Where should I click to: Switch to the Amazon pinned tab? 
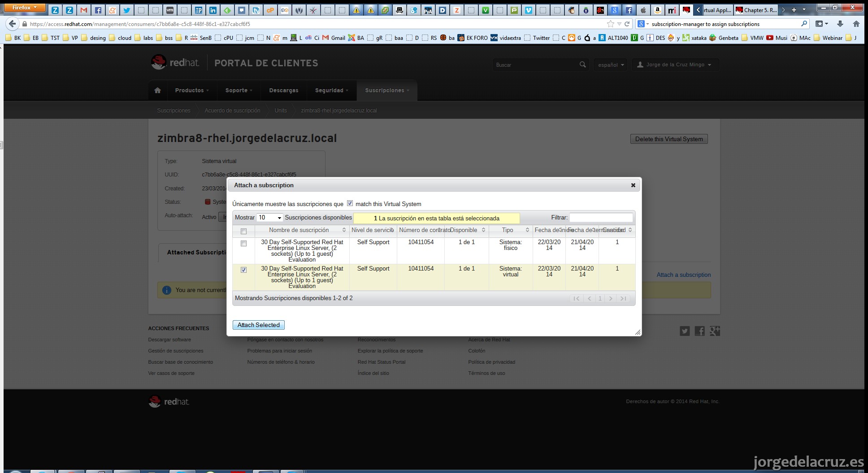tap(657, 10)
